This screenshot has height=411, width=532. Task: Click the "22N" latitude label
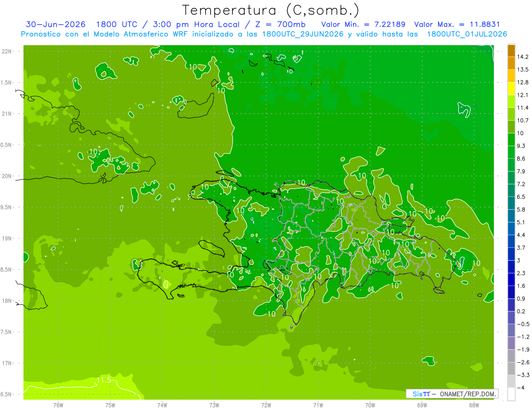(8, 51)
